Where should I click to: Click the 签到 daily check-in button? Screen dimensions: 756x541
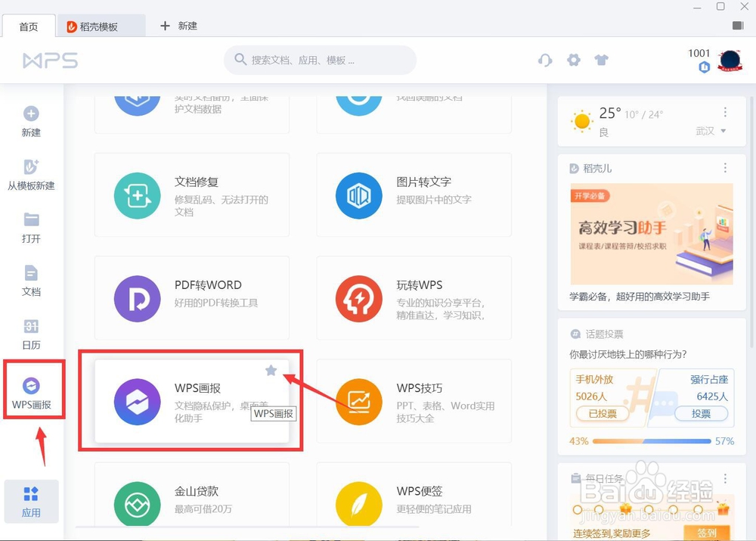[705, 533]
